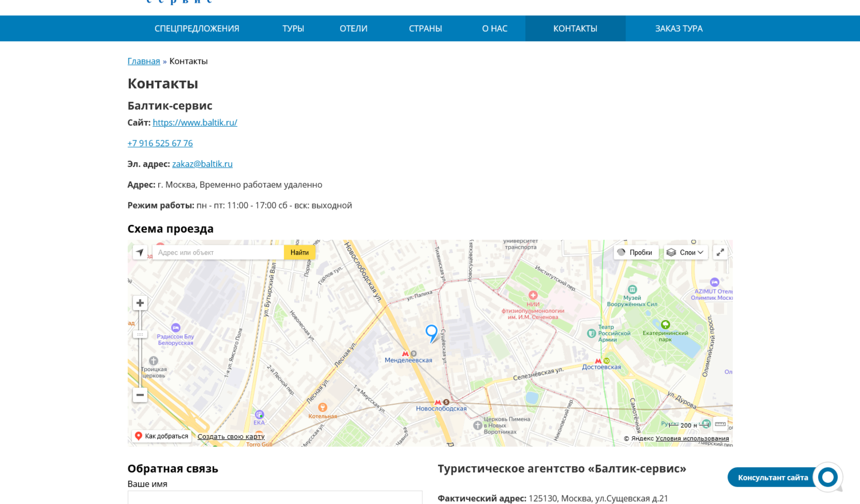This screenshot has width=860, height=504.
Task: Click the map zoom slider handle
Action: point(140,334)
